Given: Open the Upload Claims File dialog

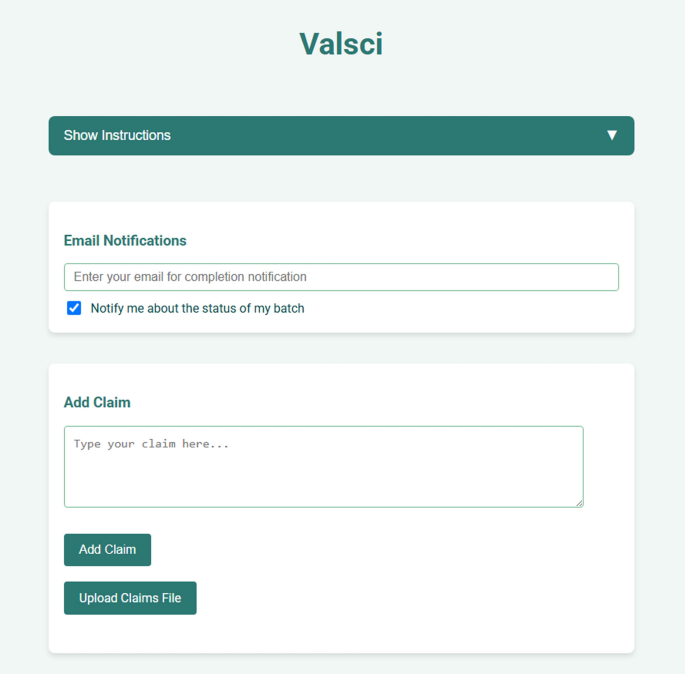Looking at the screenshot, I should (130, 598).
